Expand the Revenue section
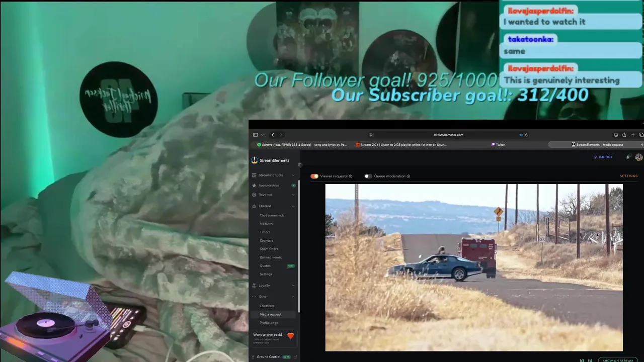The width and height of the screenshot is (644, 362). (x=274, y=195)
